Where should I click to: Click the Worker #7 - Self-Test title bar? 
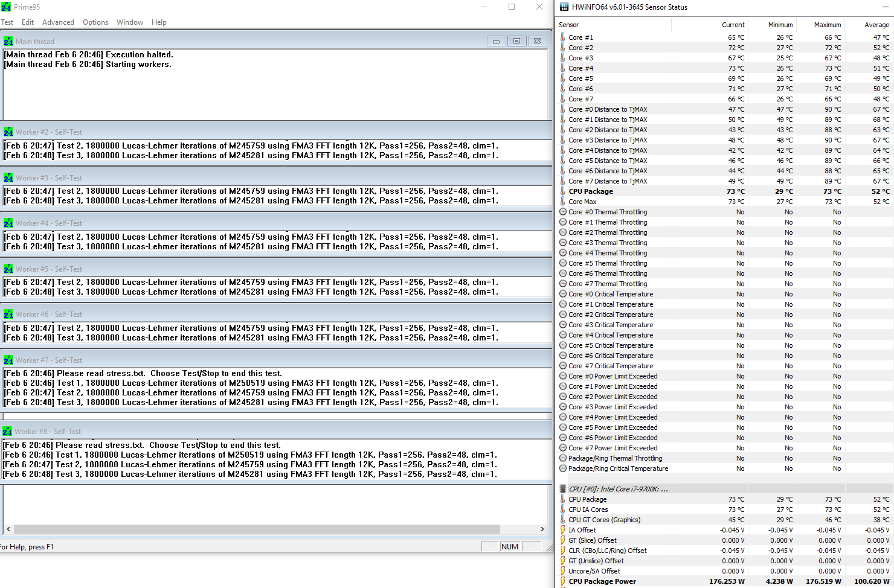[x=276, y=360]
